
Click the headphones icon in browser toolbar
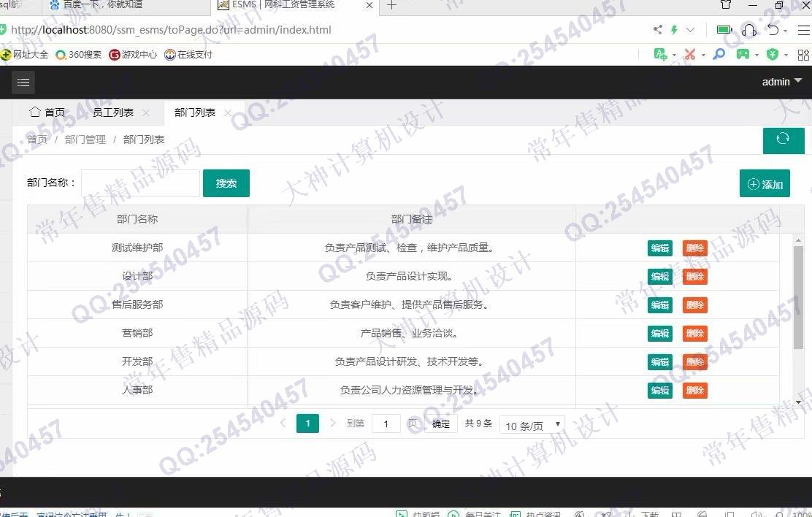click(748, 30)
